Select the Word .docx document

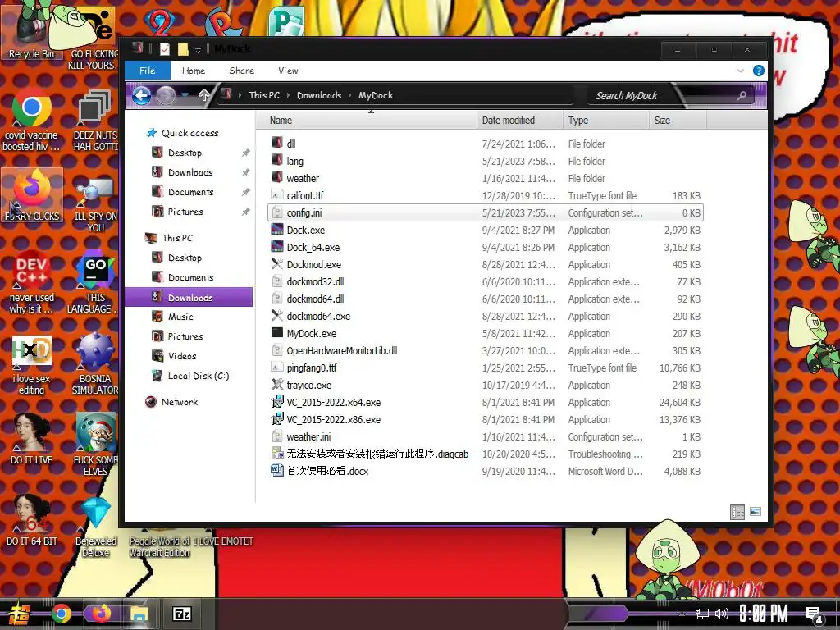click(x=327, y=472)
